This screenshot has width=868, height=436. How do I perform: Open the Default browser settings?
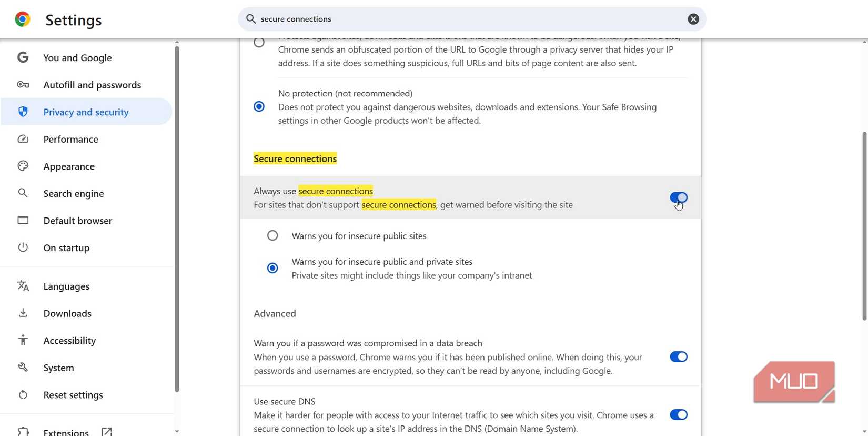pos(77,221)
